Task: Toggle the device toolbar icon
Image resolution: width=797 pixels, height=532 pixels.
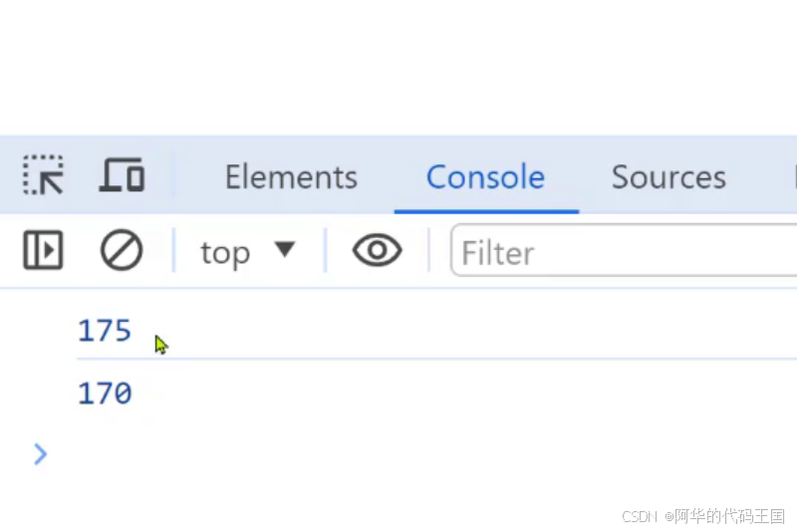Action: click(122, 176)
